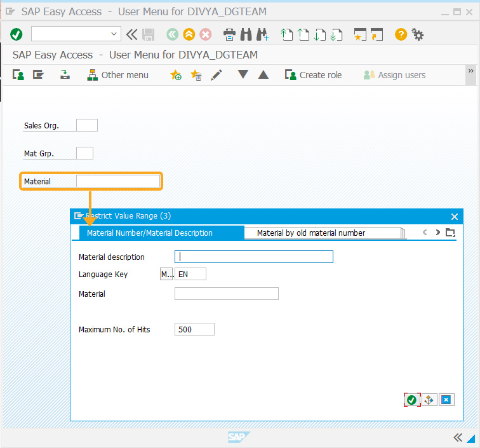Click the green Back icon
The height and width of the screenshot is (448, 480).
[x=172, y=34]
